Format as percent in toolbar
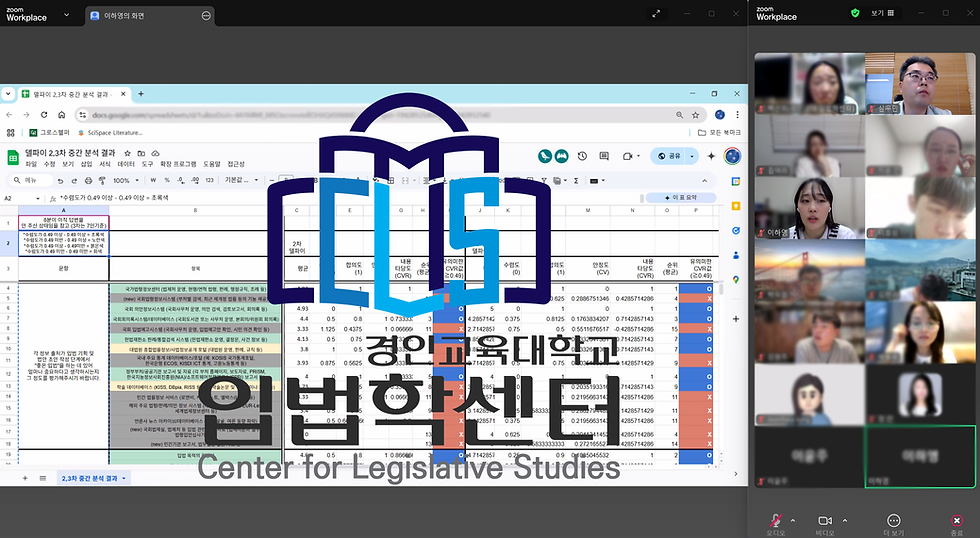This screenshot has height=538, width=980. click(167, 181)
